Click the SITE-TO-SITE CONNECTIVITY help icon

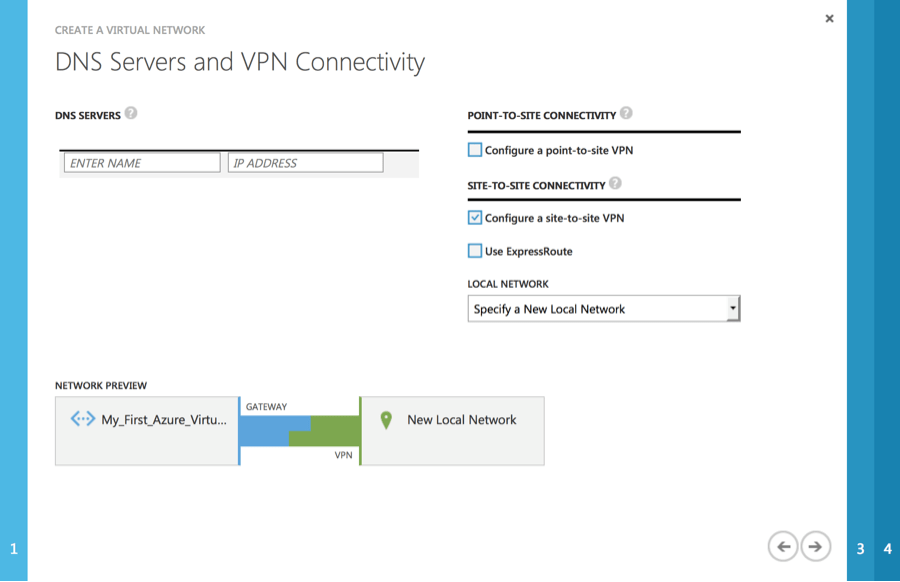pyautogui.click(x=614, y=183)
